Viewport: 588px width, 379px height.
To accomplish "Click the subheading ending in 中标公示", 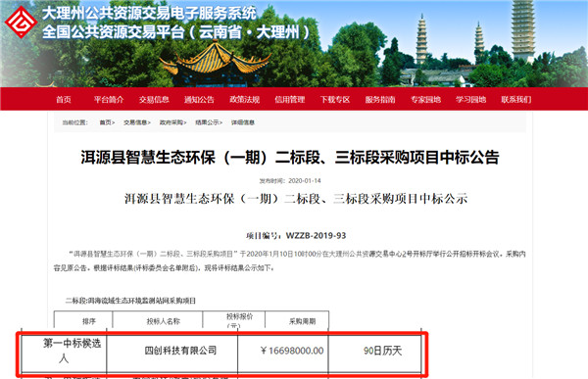I will 296,199.
